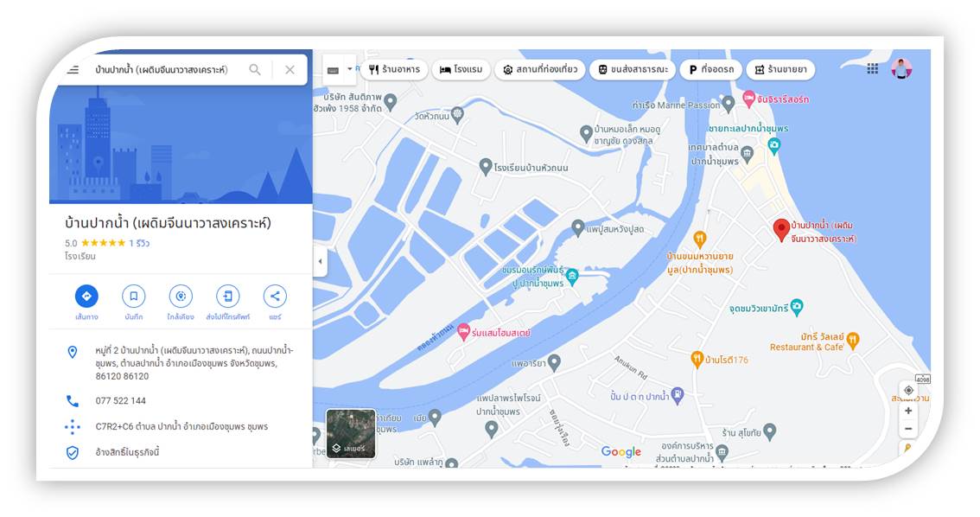The image size is (980, 517).
Task: Select the ร้านขายยา pharmacies chip
Action: [780, 69]
